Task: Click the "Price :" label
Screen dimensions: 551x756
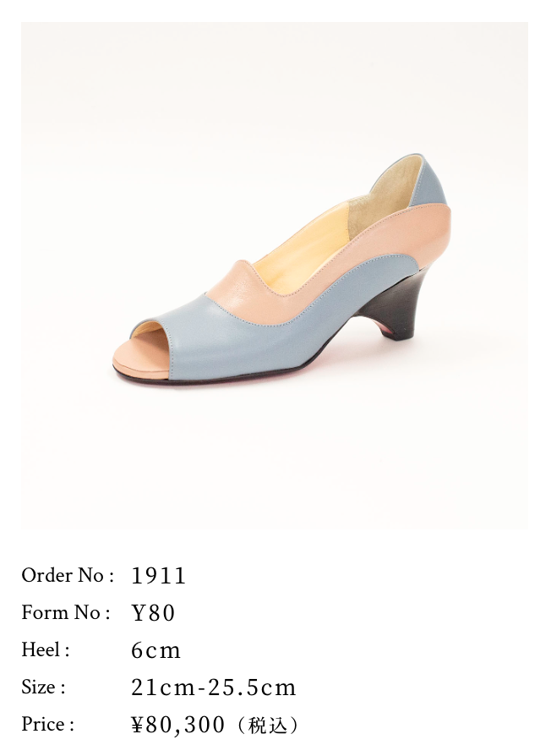Action: coord(47,724)
